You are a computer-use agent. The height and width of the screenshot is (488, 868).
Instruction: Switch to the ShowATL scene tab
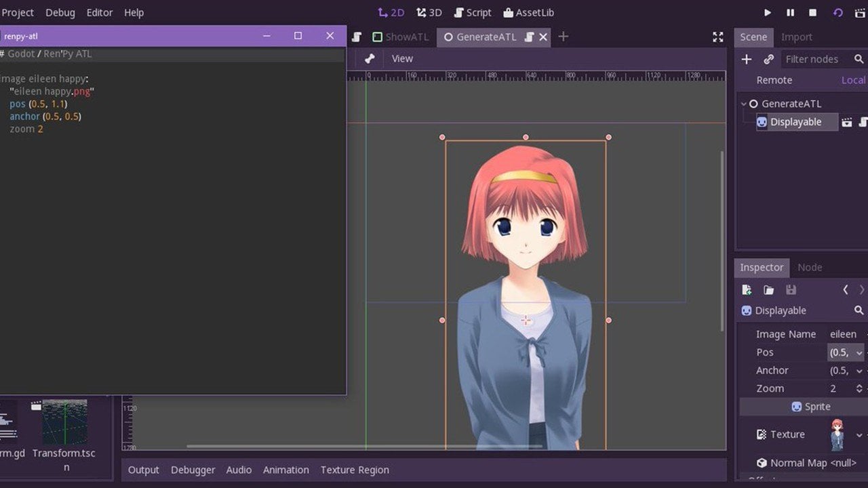[x=401, y=37]
